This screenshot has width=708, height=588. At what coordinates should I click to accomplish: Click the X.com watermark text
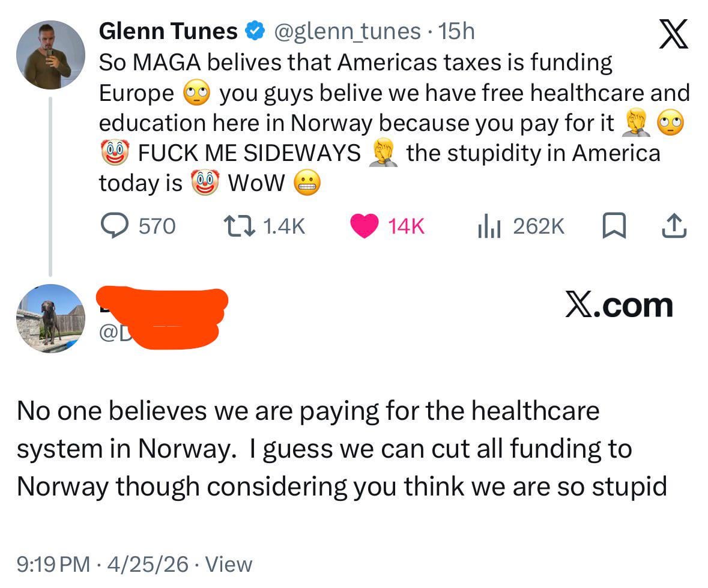619,306
